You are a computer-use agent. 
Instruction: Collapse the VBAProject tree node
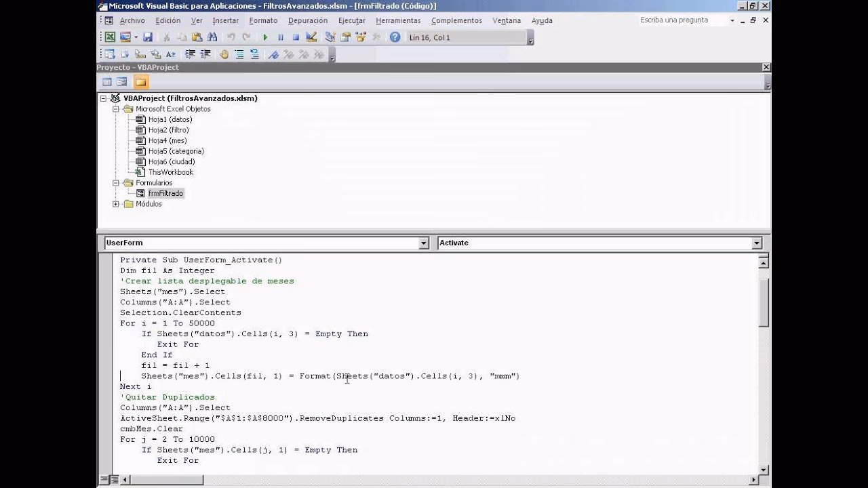pos(104,98)
